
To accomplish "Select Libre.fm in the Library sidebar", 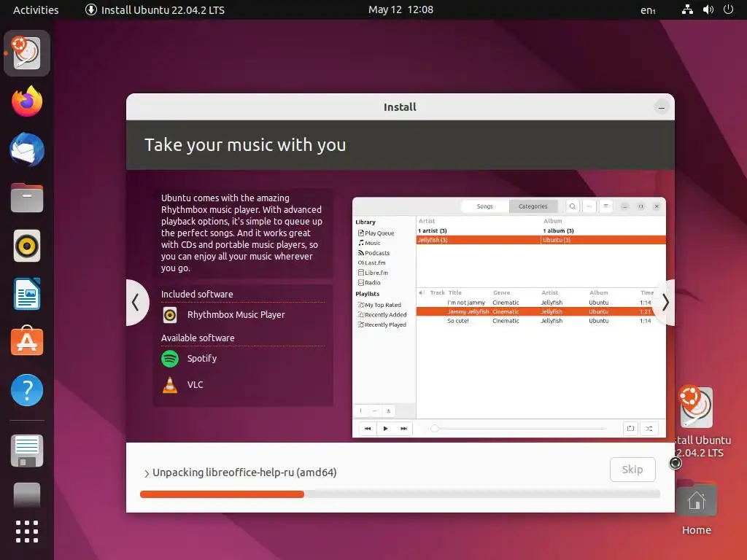I will coord(373,273).
